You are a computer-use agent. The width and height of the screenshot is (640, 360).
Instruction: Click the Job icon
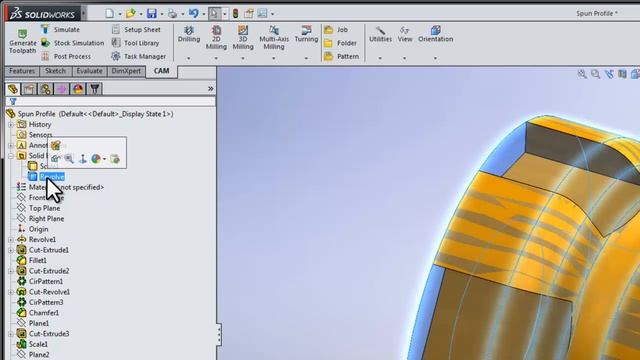(x=329, y=30)
